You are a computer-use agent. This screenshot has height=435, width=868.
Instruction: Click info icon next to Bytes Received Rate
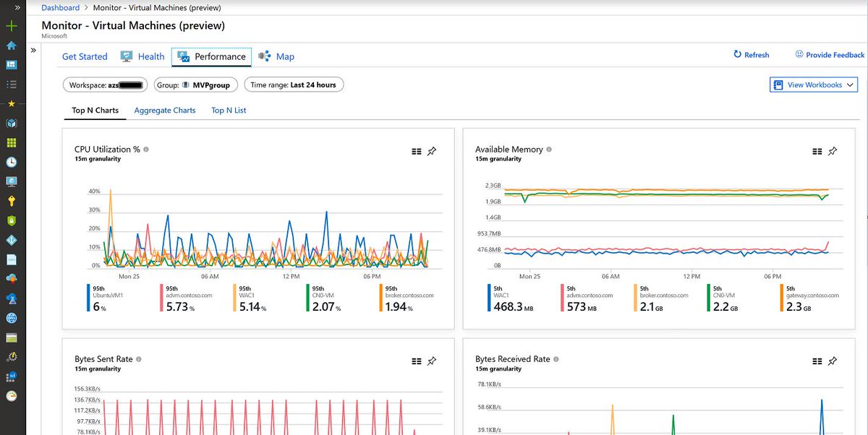tap(556, 359)
